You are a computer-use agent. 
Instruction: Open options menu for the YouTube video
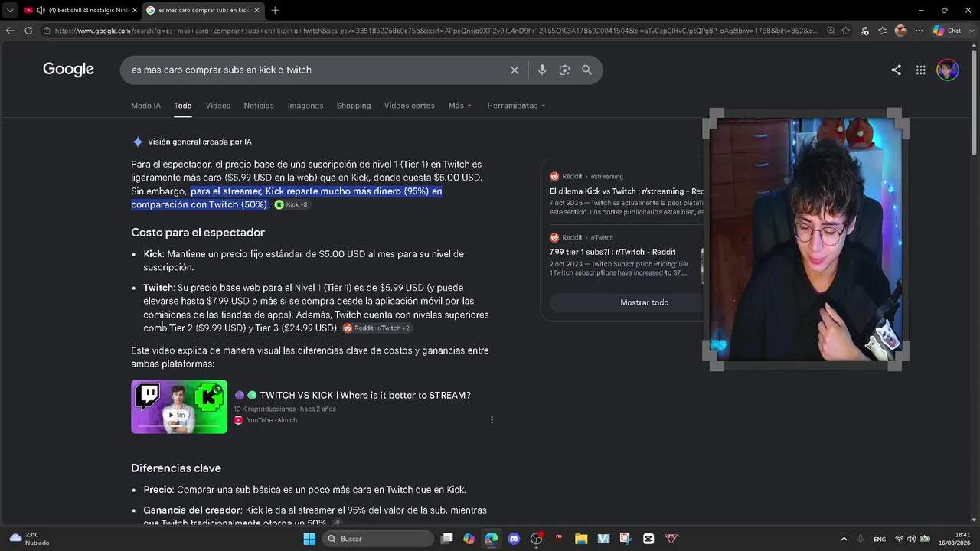click(x=492, y=420)
